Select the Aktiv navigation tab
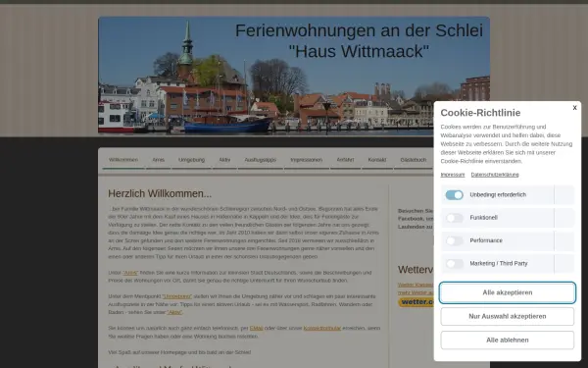This screenshot has height=368, width=588. click(224, 160)
